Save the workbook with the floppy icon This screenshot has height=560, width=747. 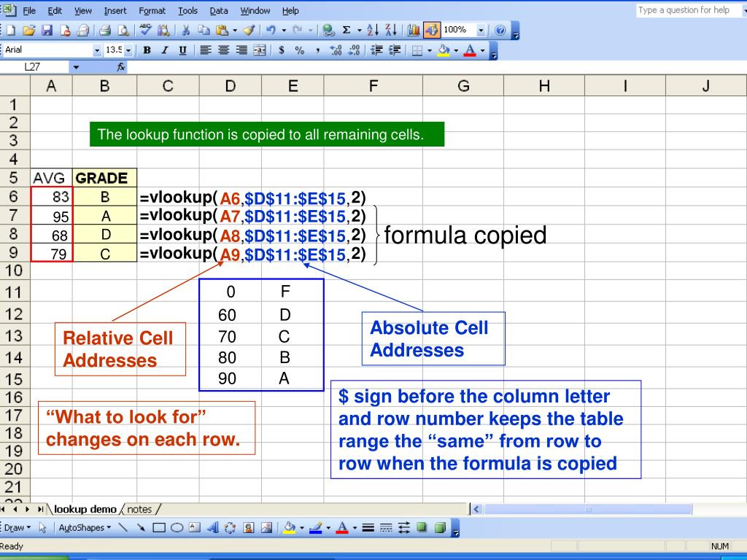[x=47, y=31]
